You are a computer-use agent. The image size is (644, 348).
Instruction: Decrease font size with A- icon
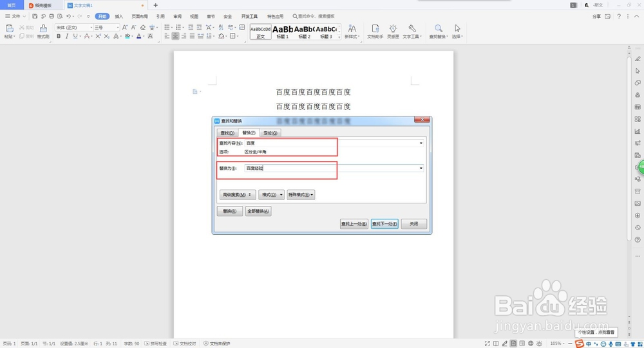tap(133, 28)
